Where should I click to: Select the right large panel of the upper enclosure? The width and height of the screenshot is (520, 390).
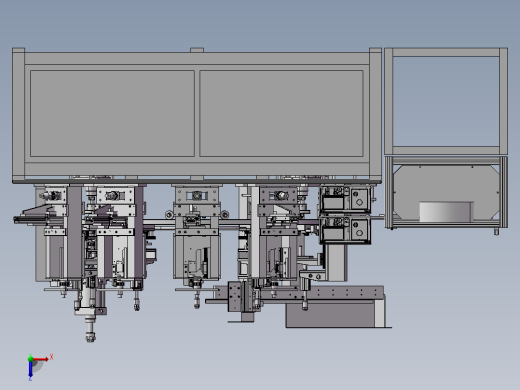(x=281, y=113)
